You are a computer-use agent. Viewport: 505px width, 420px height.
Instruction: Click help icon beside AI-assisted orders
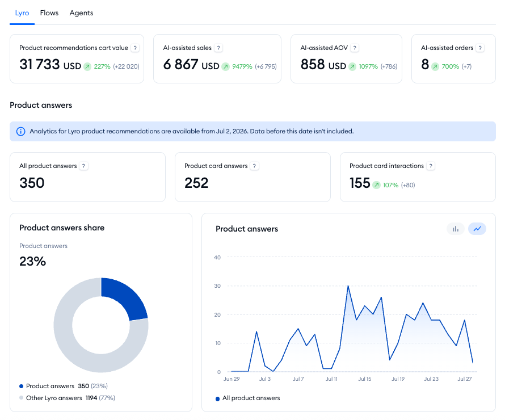pos(480,48)
